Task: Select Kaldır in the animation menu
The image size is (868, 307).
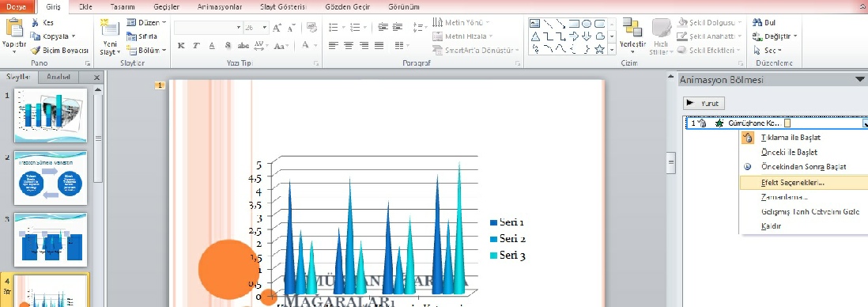Action: (771, 226)
